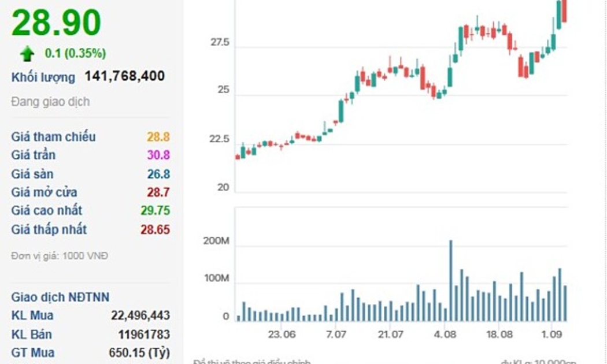Select the Giá mở cửa label
The image size is (607, 364).
click(x=44, y=192)
